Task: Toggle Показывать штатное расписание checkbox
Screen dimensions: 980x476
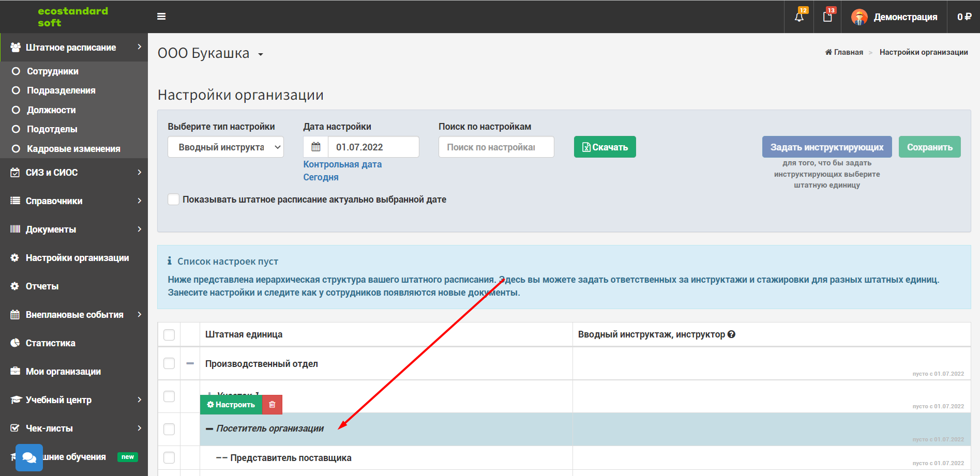Action: click(174, 199)
